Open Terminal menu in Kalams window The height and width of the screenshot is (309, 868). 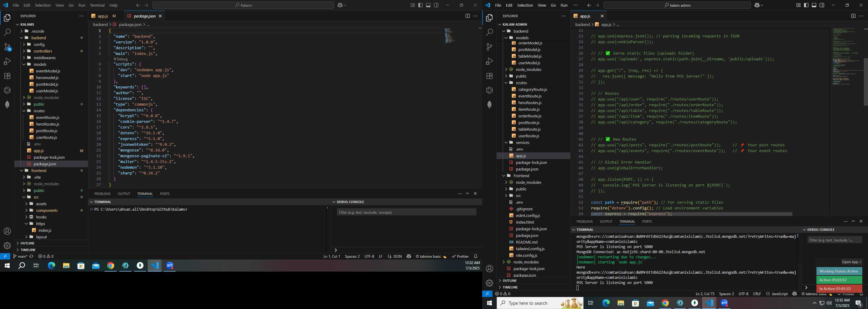click(x=97, y=5)
